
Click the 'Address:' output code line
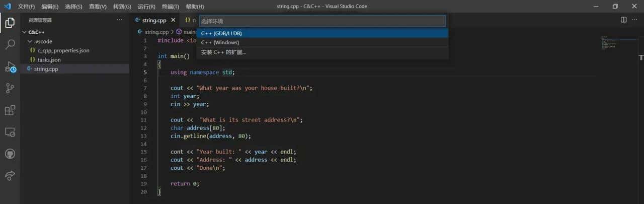pos(233,160)
